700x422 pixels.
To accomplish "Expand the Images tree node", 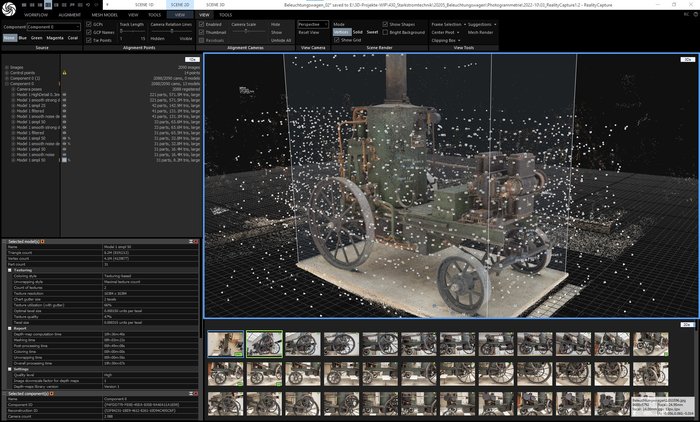I will 4,67.
